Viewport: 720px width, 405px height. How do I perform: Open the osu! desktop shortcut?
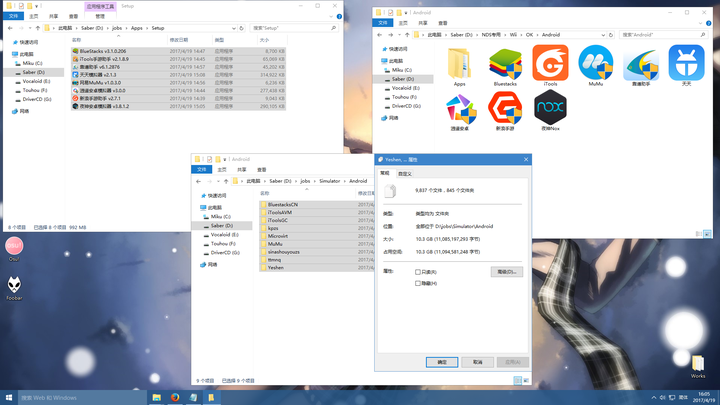click(x=14, y=246)
